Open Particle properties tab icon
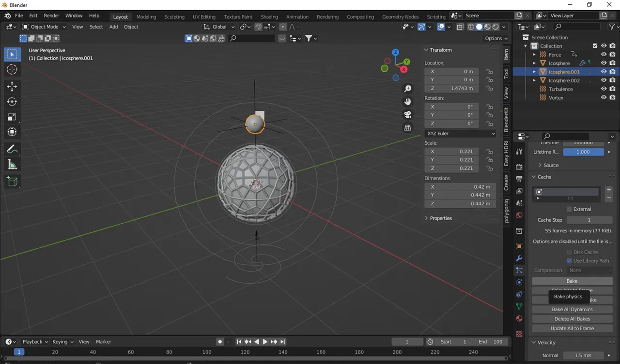The width and height of the screenshot is (620, 364). pyautogui.click(x=519, y=270)
